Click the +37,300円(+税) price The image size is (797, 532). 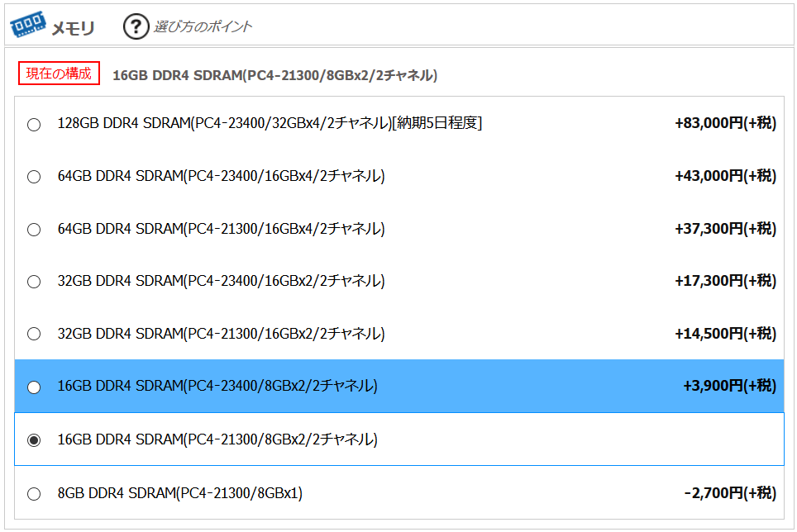(725, 229)
